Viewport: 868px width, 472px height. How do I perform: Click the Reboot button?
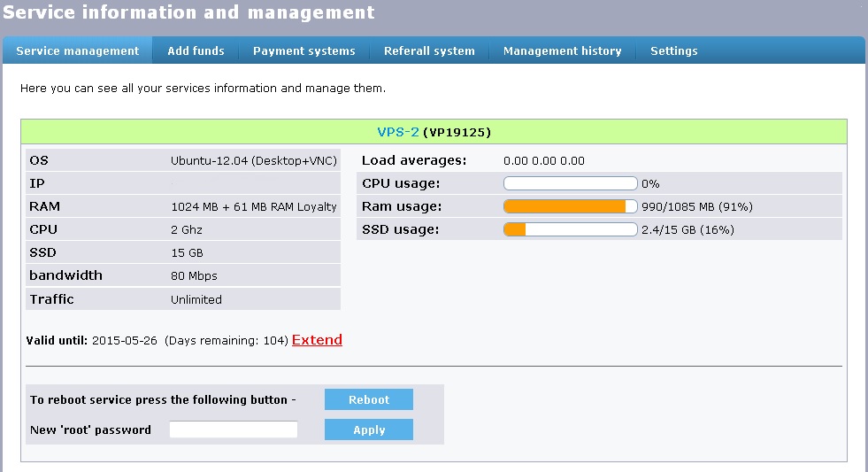click(369, 399)
